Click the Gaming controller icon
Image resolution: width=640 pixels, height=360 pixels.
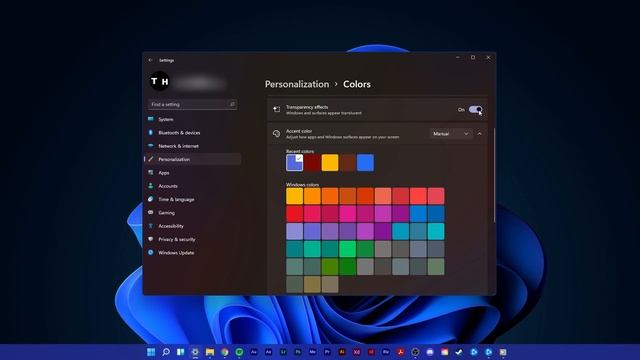click(151, 213)
